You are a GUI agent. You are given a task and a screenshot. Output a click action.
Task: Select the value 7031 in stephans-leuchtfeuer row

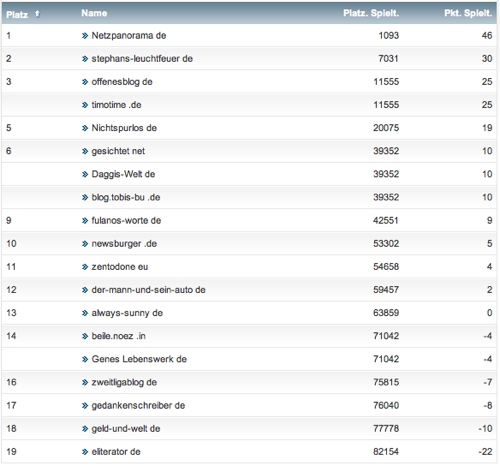[389, 59]
